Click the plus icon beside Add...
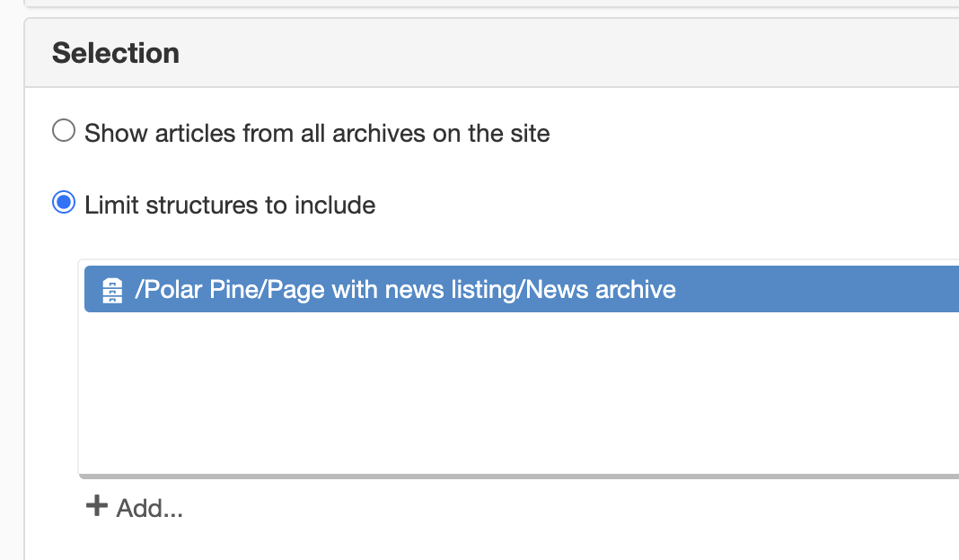 [x=97, y=506]
